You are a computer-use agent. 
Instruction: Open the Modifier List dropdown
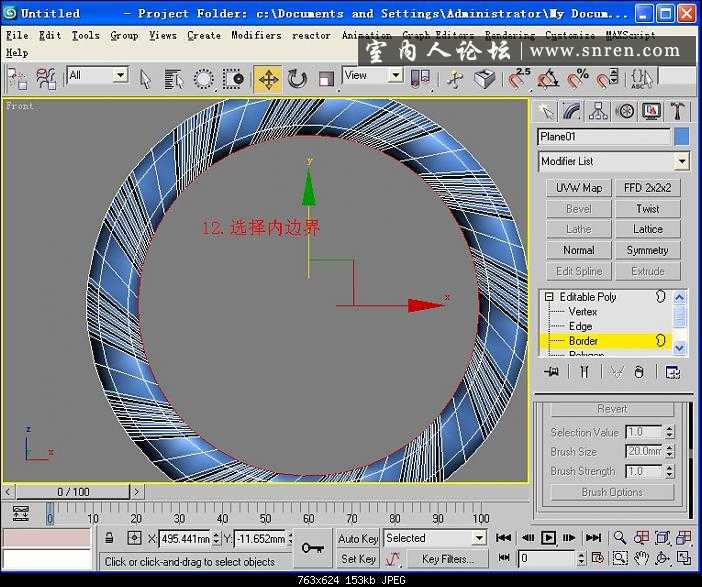coord(681,161)
